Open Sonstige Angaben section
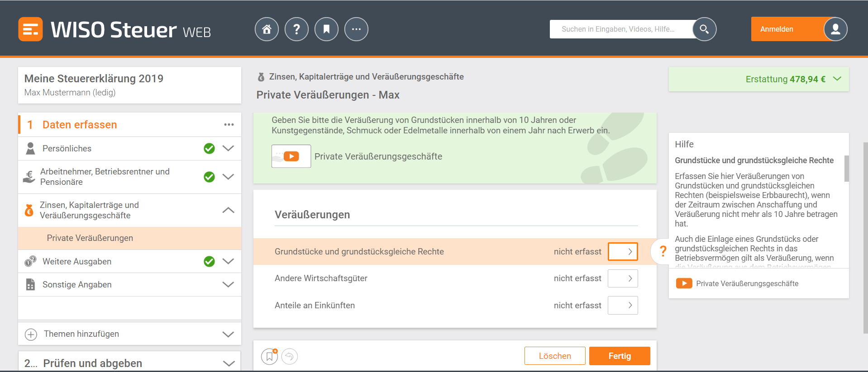The image size is (868, 372). point(77,285)
